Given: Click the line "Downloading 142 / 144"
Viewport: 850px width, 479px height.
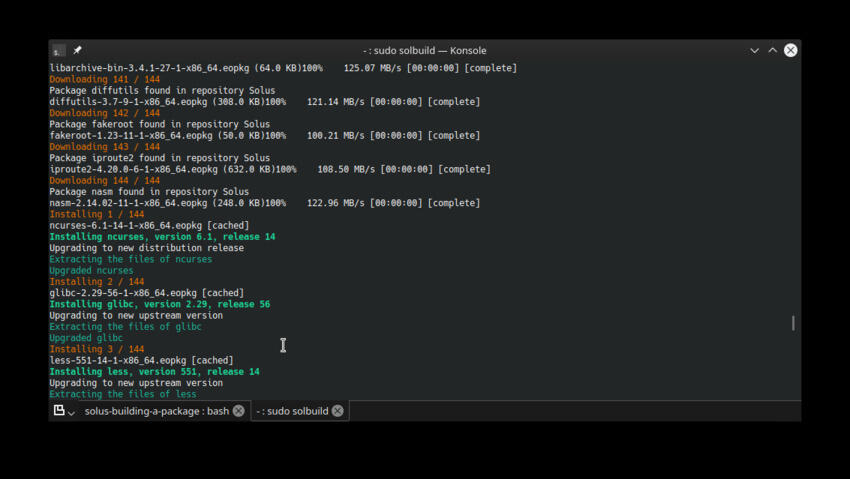Looking at the screenshot, I should [x=105, y=113].
